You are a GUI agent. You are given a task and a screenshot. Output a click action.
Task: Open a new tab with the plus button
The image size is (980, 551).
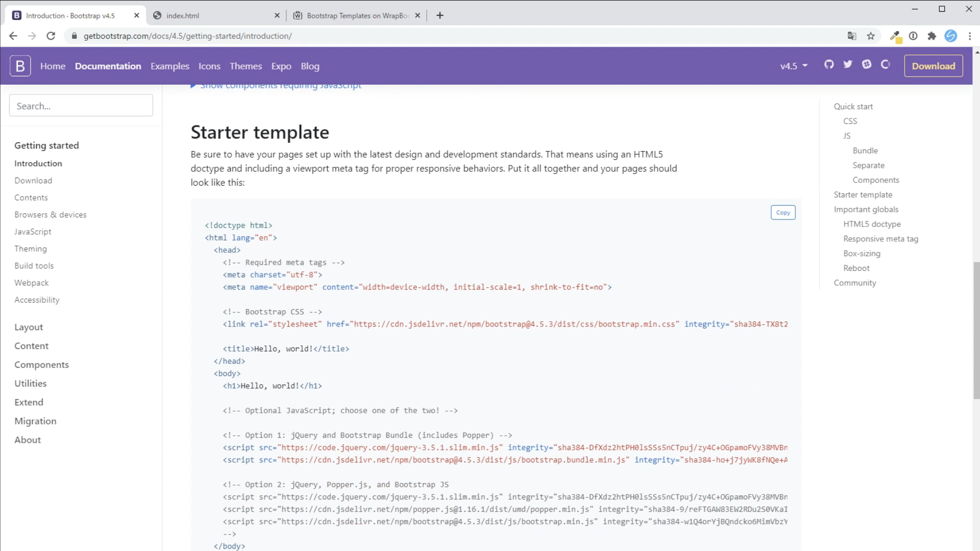coord(440,15)
